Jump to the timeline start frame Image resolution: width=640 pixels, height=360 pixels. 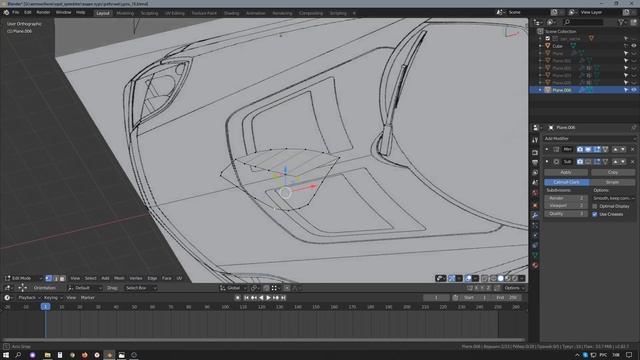(x=246, y=298)
